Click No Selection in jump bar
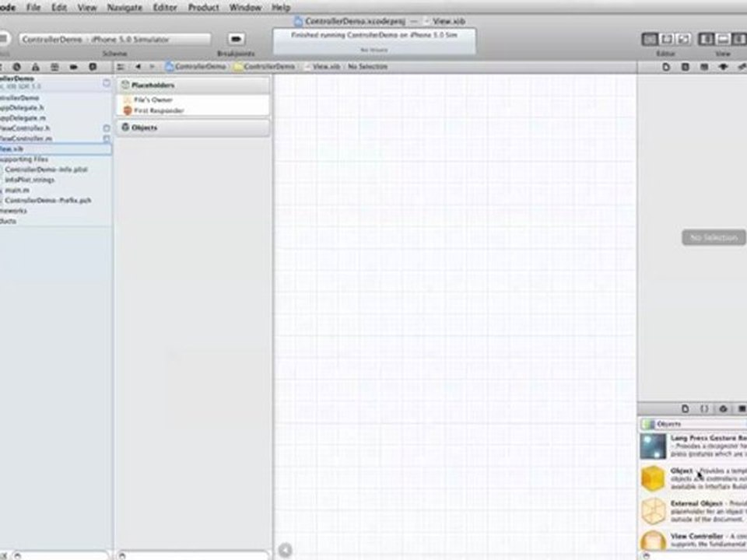Image resolution: width=747 pixels, height=560 pixels. tap(367, 67)
